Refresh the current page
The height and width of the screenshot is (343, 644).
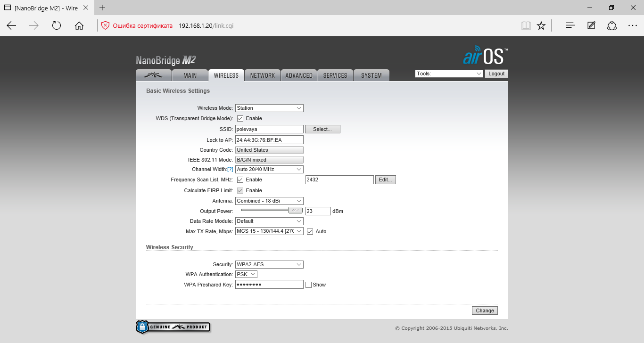point(57,25)
